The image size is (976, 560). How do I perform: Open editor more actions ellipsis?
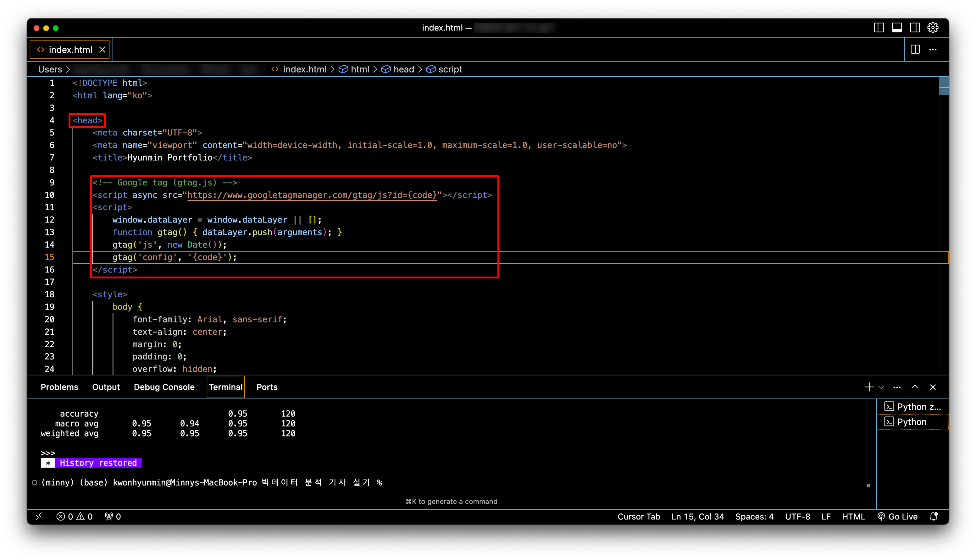click(x=933, y=50)
